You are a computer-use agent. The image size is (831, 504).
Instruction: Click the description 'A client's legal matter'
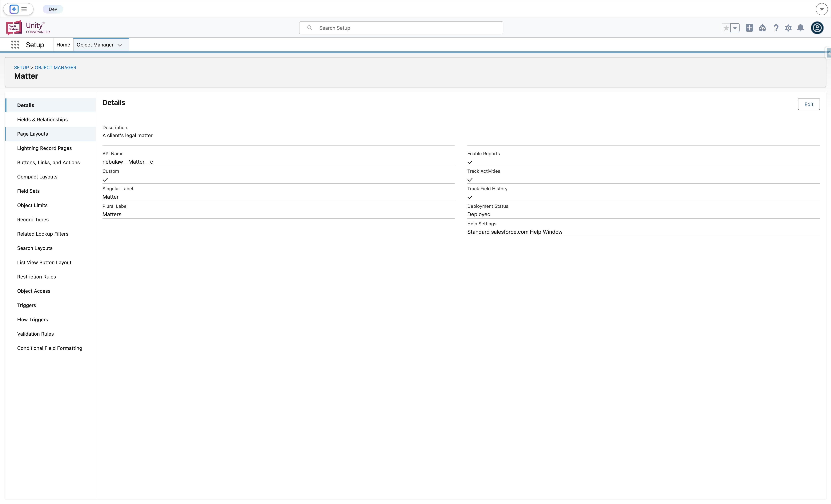coord(127,135)
